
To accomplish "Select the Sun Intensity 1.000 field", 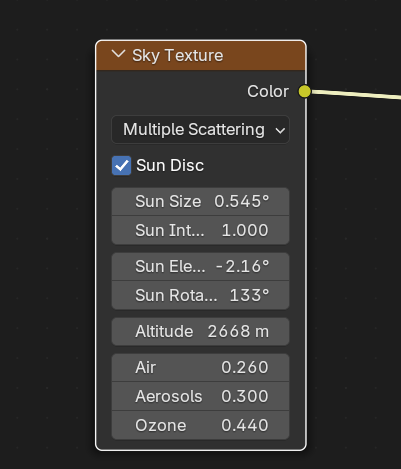I will [200, 230].
